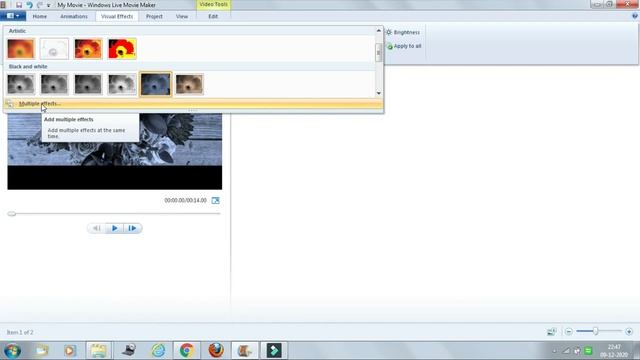Click the 'Item 1 of 2' status text
The height and width of the screenshot is (360, 640).
click(x=20, y=332)
